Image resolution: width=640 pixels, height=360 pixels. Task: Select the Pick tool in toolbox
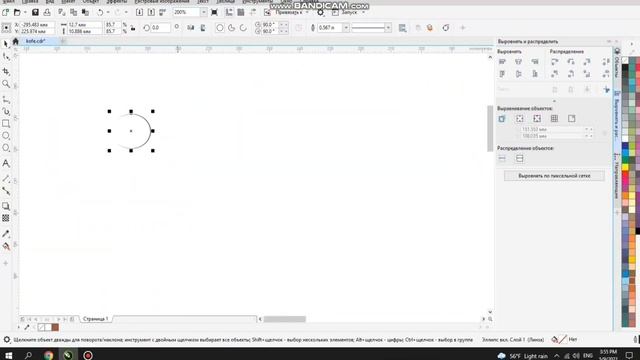tap(6, 44)
